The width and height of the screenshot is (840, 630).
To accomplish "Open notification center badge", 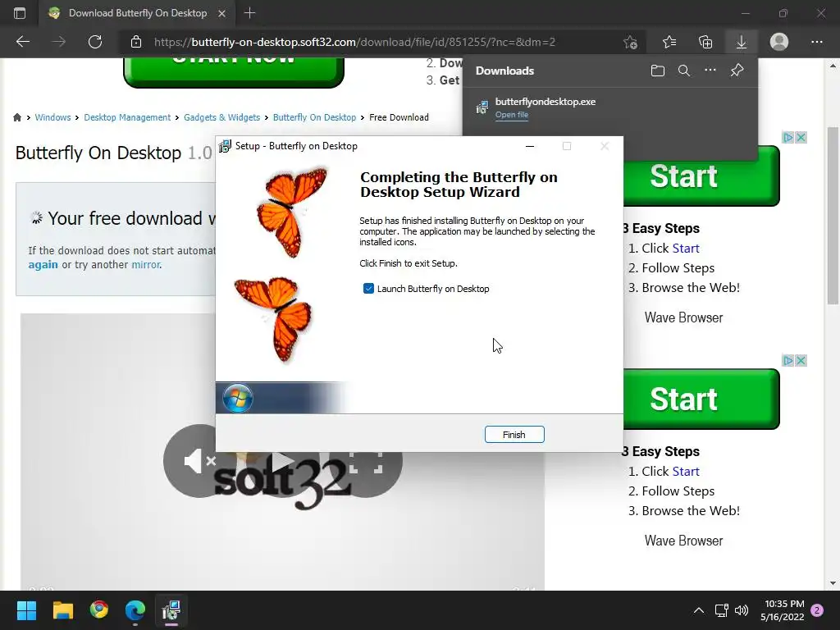I will (x=817, y=610).
